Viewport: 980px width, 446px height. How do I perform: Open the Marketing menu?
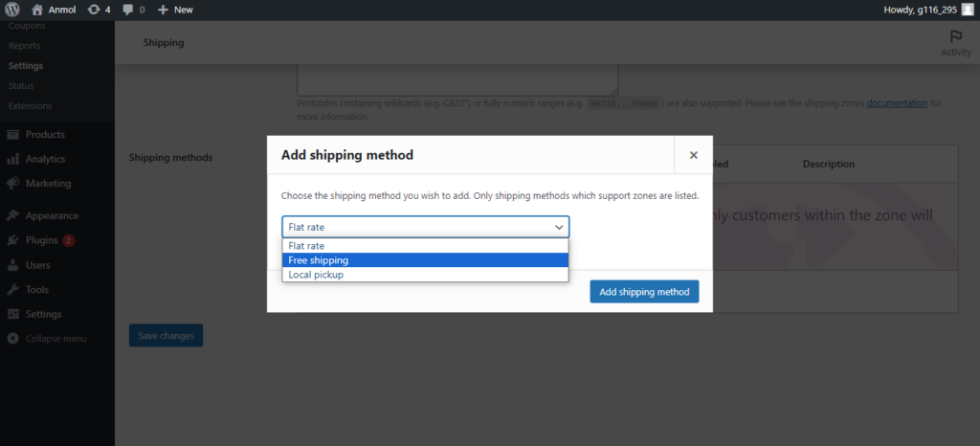coord(48,183)
